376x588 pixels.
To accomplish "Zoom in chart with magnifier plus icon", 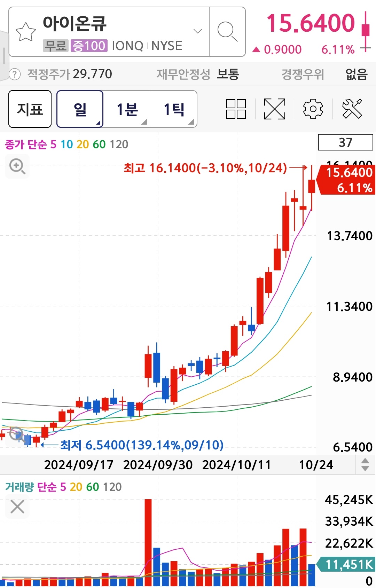I will pyautogui.click(x=17, y=166).
